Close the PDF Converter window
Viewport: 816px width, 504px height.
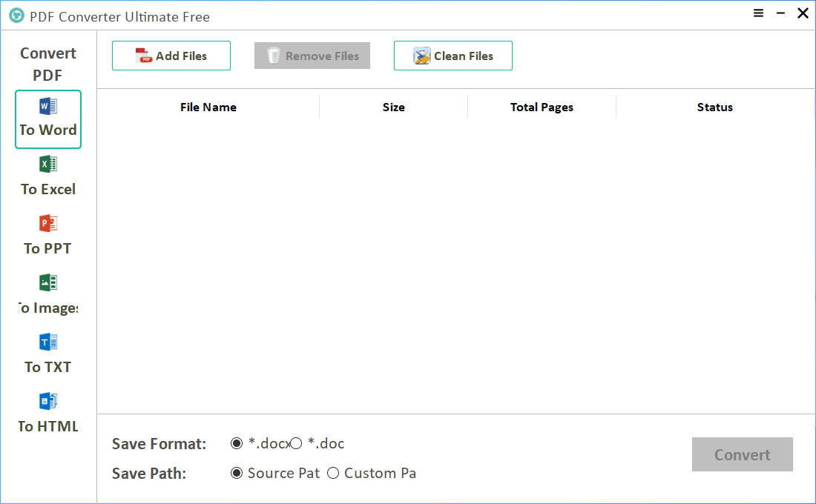[x=803, y=13]
